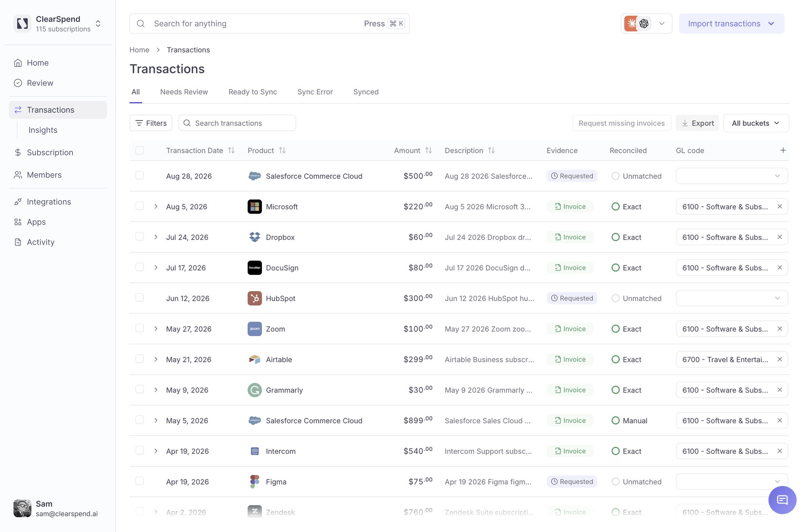Click the Grammarly product icon
The image size is (807, 532).
click(x=255, y=390)
